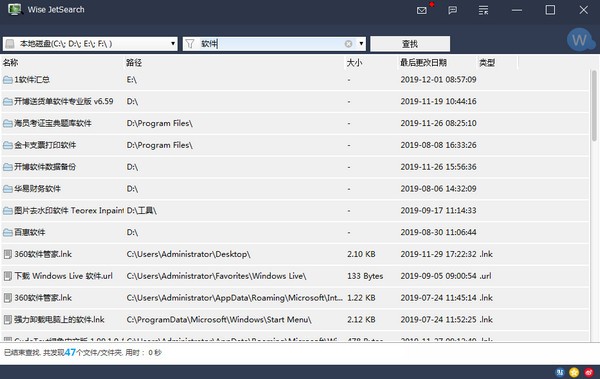
Task: Click the W user avatar
Action: (579, 39)
